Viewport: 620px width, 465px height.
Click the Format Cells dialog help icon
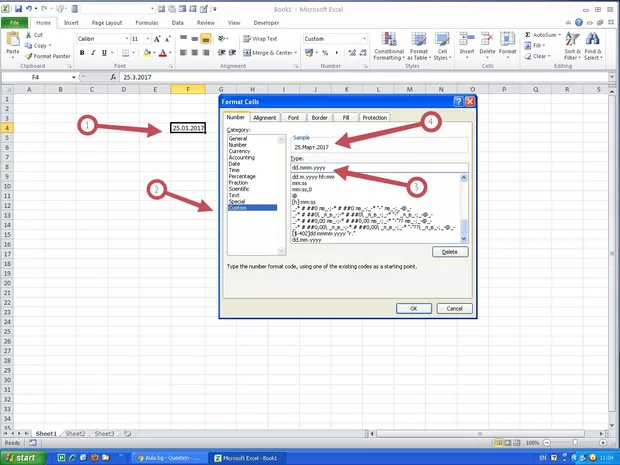[x=458, y=101]
